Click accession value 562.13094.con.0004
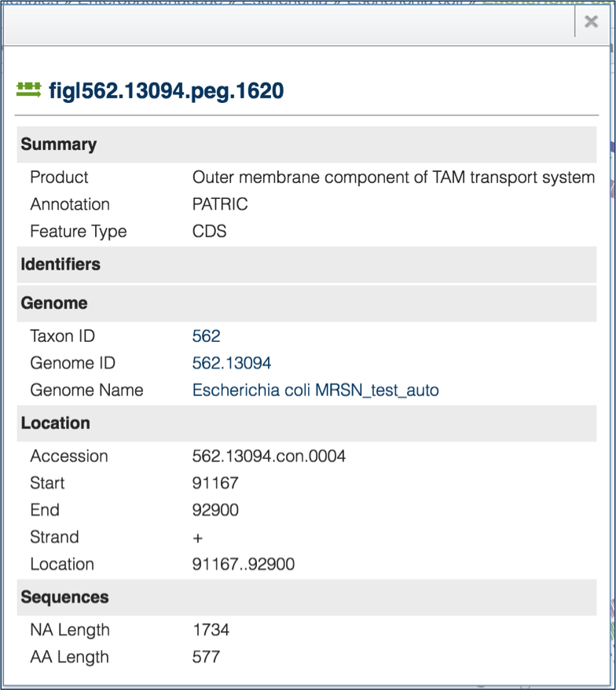616x690 pixels. tap(269, 457)
